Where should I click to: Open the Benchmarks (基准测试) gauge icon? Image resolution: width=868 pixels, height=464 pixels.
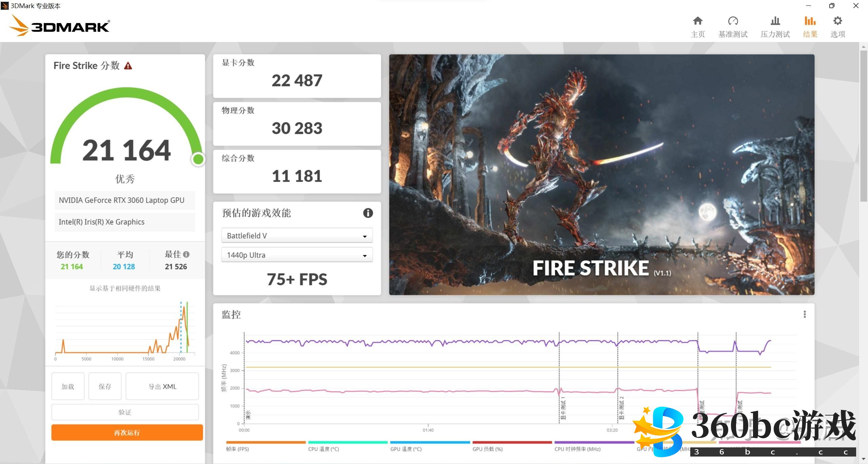click(x=733, y=21)
